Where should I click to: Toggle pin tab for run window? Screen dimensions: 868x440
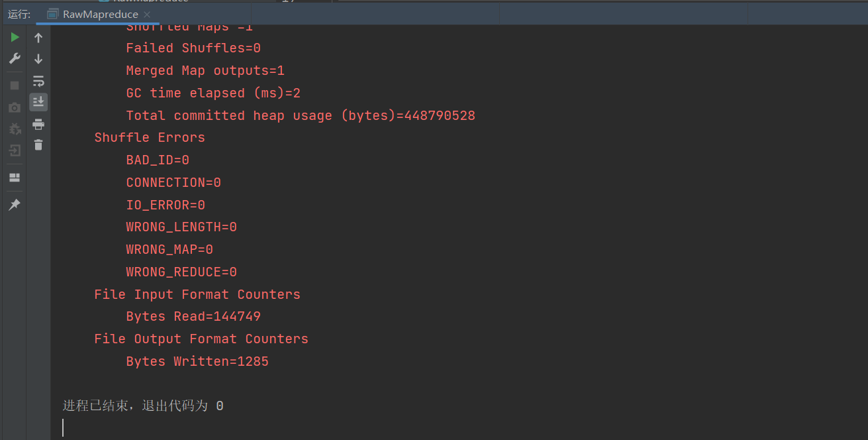pyautogui.click(x=15, y=205)
